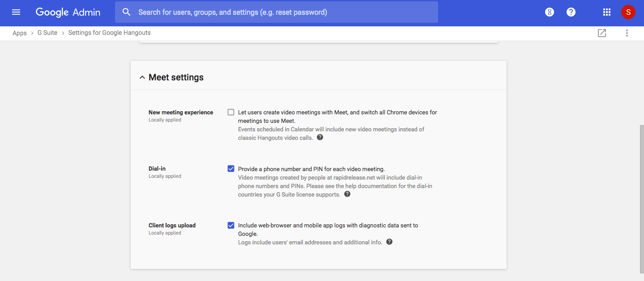Viewport: 644px width, 281px height.
Task: Uncheck the Dial-in phone number checkbox
Action: (x=231, y=168)
